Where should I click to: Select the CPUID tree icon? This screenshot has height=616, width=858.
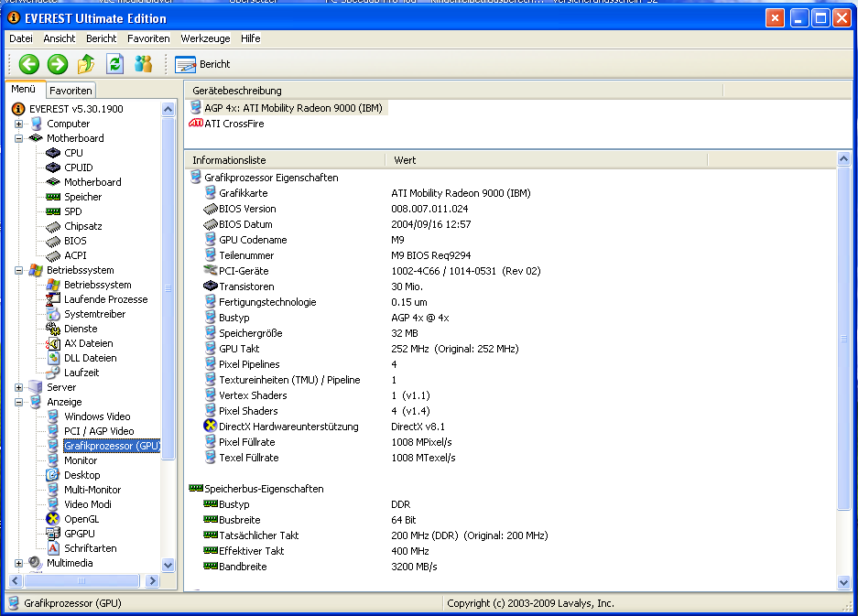coord(53,168)
